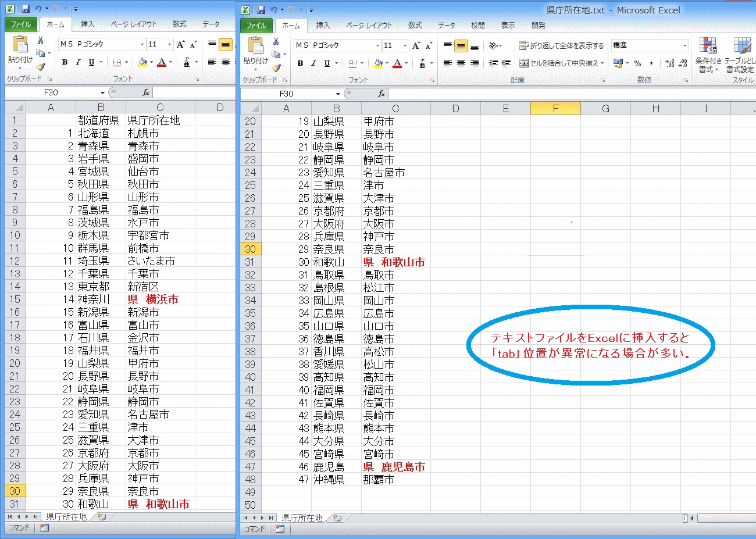Click the green ファイル button in left window
The height and width of the screenshot is (539, 756).
point(20,24)
